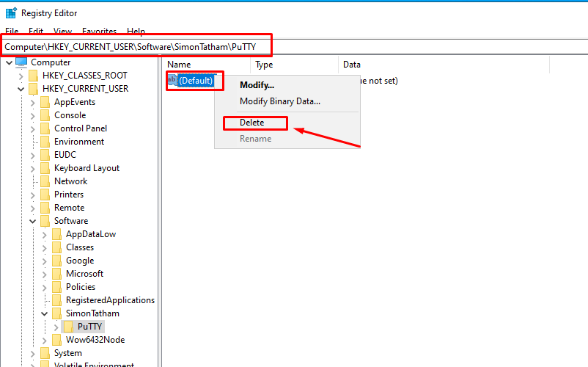Click the Software folder icon

(45, 221)
